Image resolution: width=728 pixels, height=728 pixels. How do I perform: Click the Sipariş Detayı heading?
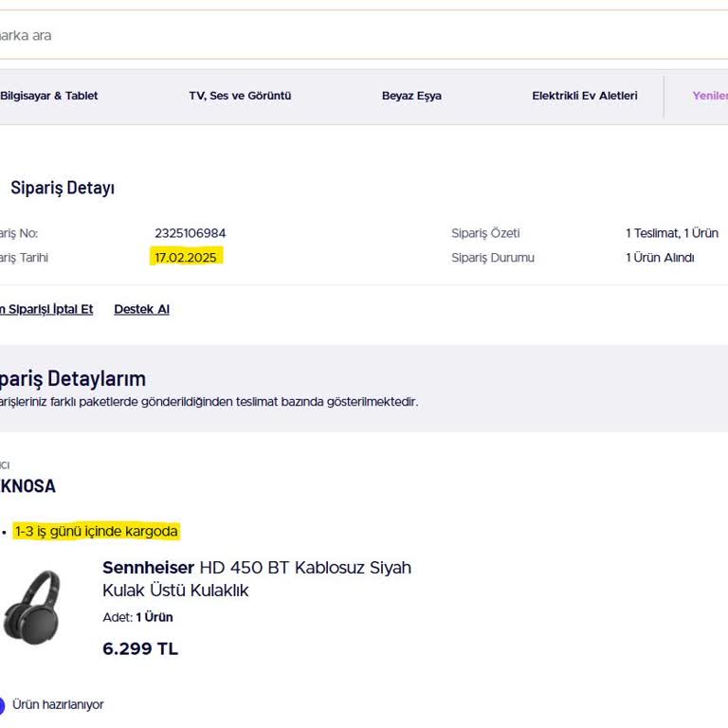tap(63, 188)
